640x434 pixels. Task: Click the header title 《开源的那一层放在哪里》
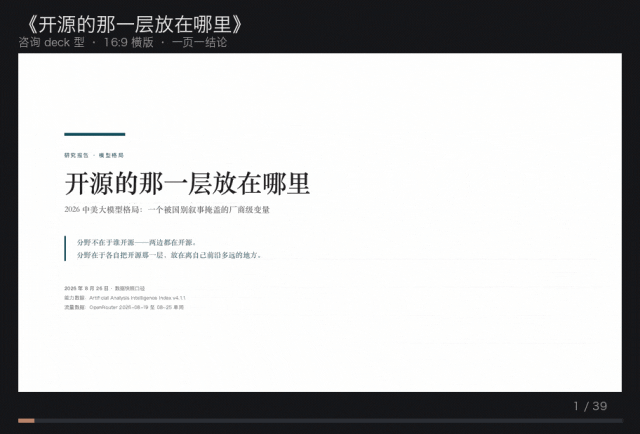[134, 24]
